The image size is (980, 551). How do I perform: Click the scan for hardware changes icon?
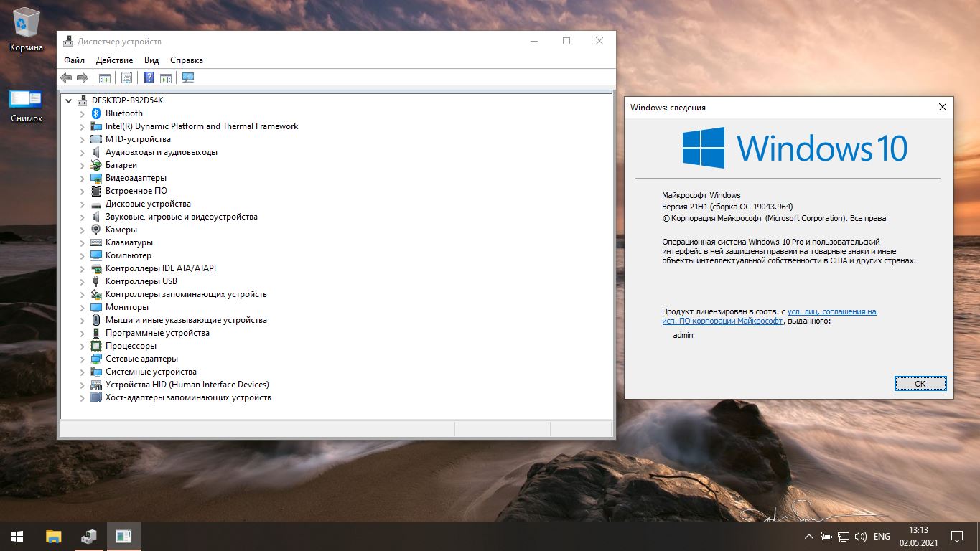(188, 77)
